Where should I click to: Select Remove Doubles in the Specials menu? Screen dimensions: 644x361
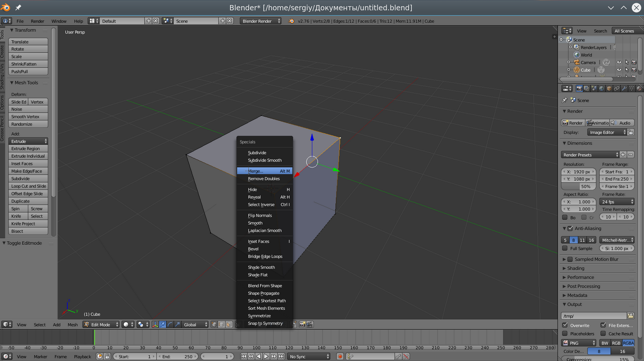264,179
